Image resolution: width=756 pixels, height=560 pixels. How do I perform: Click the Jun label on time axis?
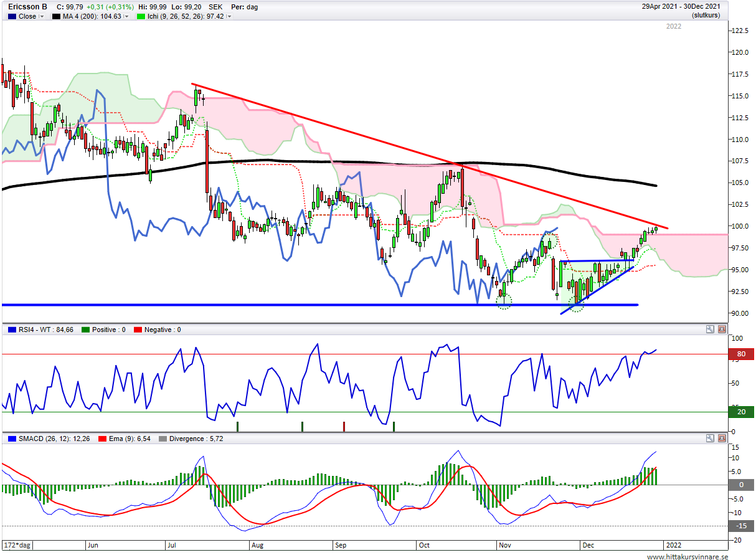tap(93, 545)
